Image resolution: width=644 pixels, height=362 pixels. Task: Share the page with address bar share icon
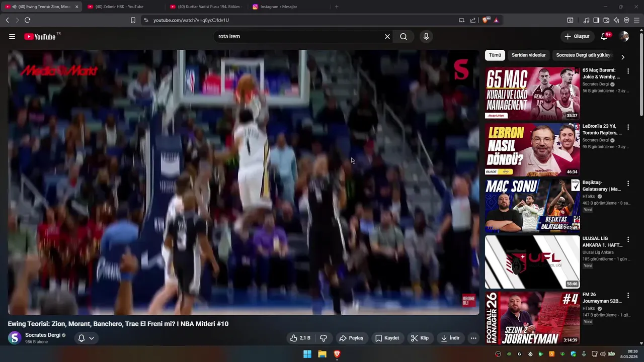tap(473, 20)
